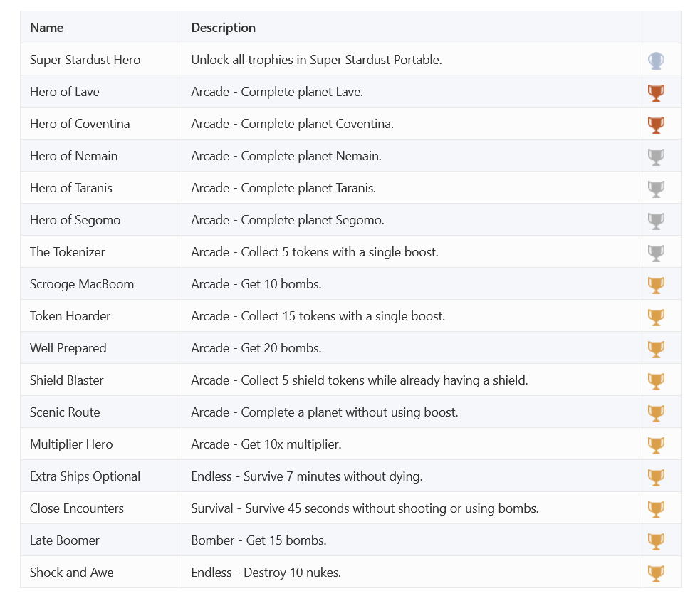This screenshot has width=700, height=601.
Task: Click the Multiplier Hero description text
Action: 266,444
